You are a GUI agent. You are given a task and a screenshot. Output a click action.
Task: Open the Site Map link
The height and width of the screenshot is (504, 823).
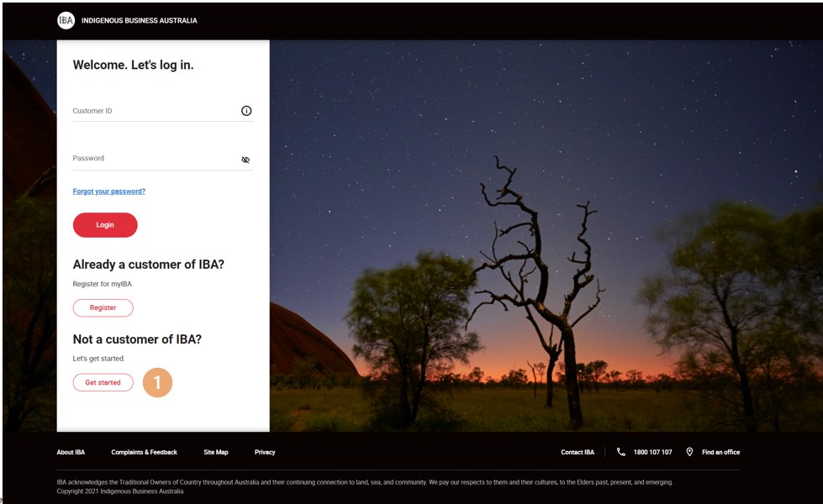coord(216,452)
